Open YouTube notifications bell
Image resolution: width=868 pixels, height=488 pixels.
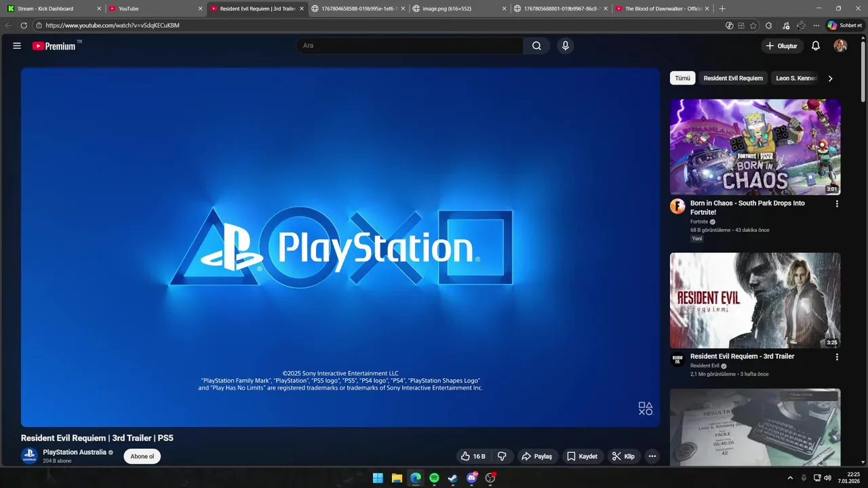[816, 45]
